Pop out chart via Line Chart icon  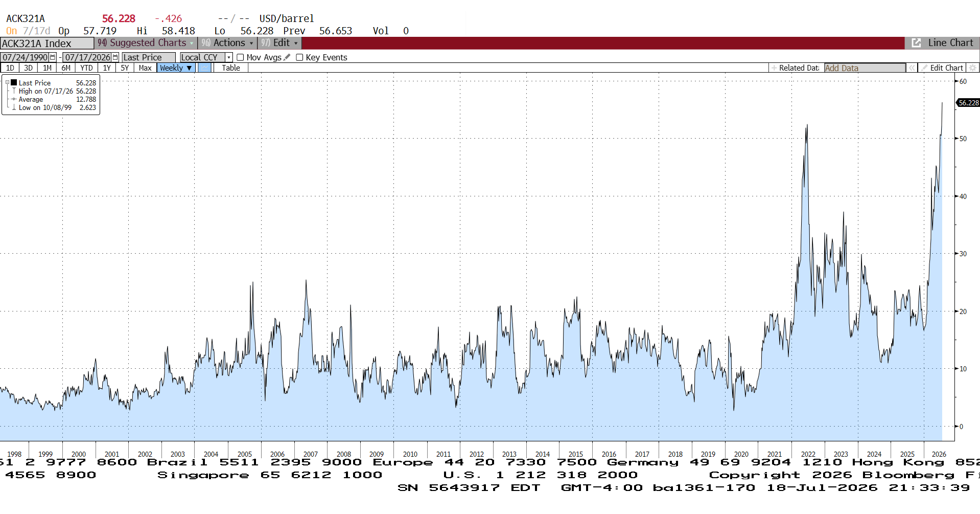pos(916,43)
